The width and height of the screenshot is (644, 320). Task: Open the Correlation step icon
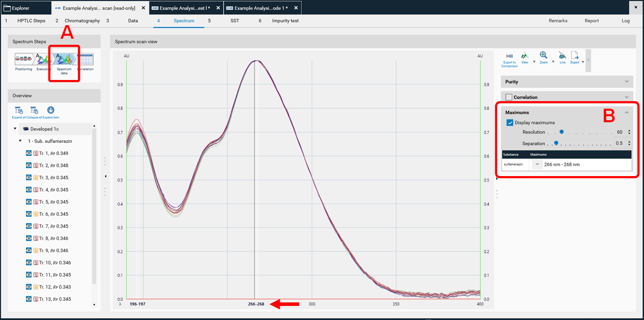click(85, 59)
